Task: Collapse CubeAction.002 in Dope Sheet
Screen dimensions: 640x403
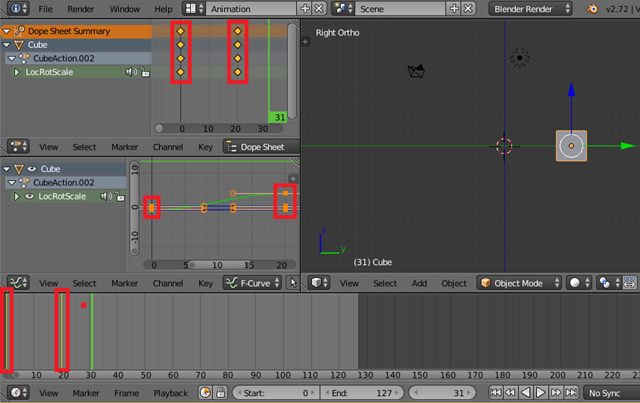Action: coord(12,58)
